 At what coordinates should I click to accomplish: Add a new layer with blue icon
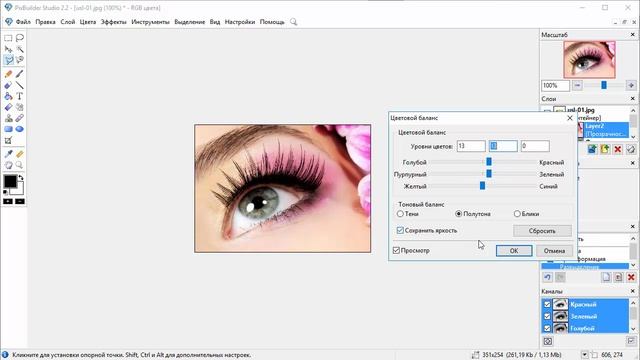(592, 149)
